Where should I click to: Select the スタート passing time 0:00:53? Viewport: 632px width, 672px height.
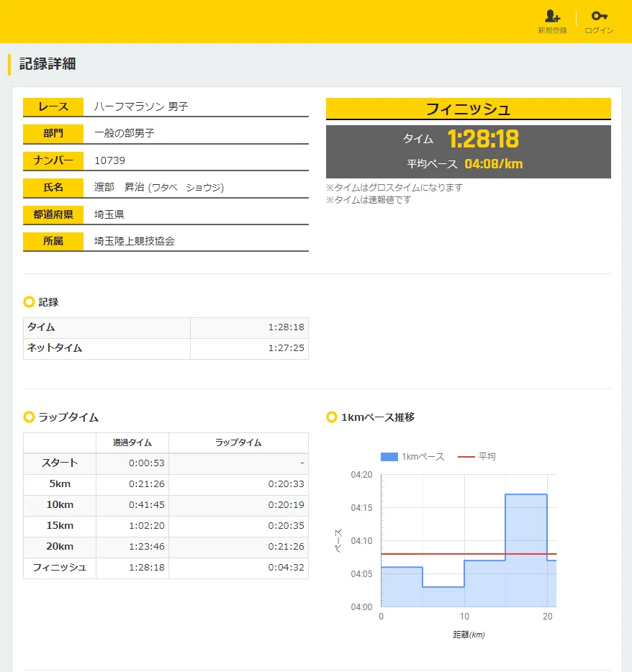coord(147,463)
